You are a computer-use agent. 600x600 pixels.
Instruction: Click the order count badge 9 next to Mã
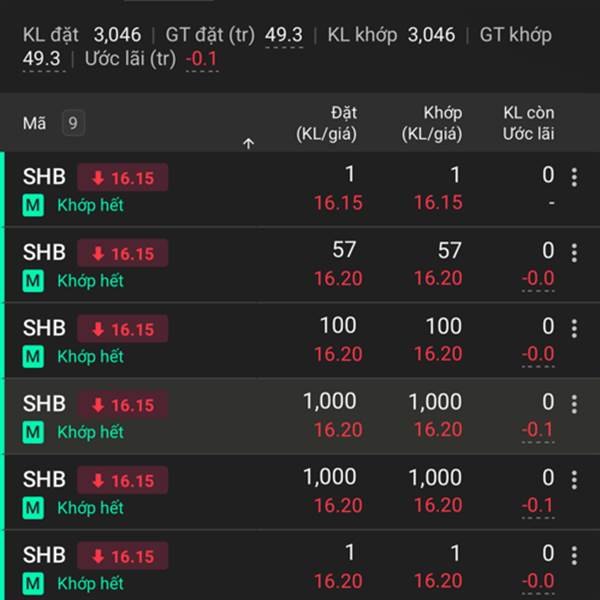tap(73, 123)
